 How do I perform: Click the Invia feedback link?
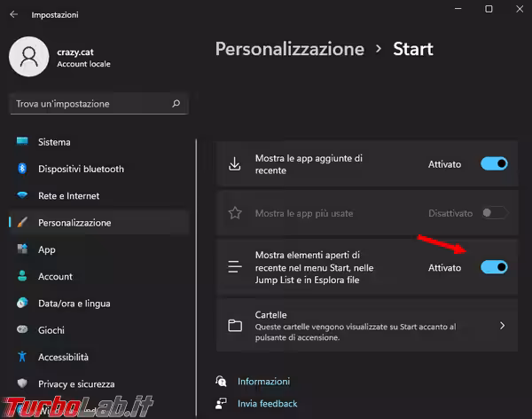click(x=267, y=403)
